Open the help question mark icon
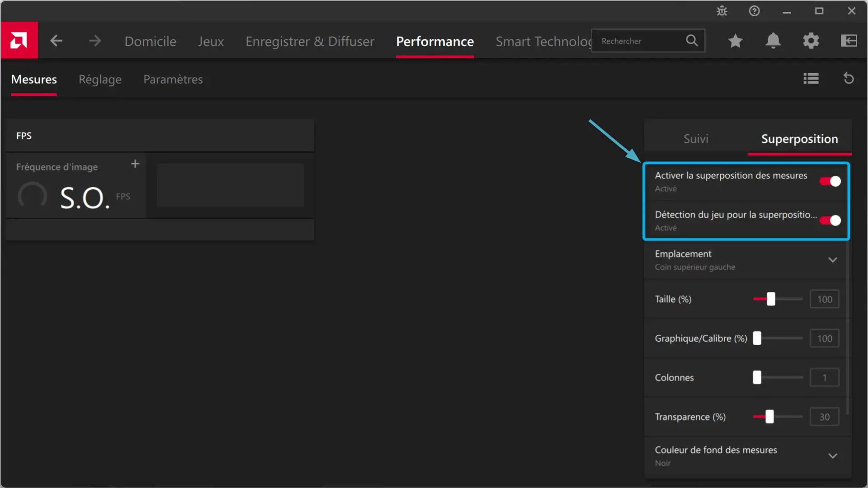 click(x=754, y=11)
